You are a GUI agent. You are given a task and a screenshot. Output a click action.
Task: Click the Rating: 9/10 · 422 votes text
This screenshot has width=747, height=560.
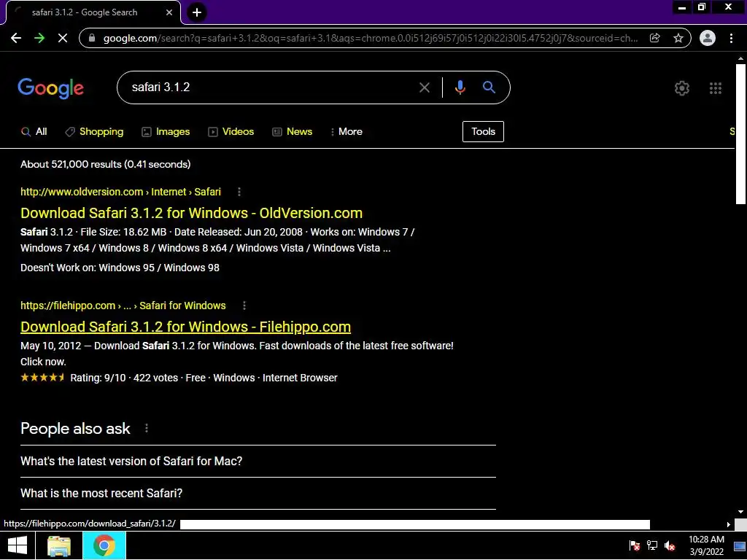click(x=124, y=378)
